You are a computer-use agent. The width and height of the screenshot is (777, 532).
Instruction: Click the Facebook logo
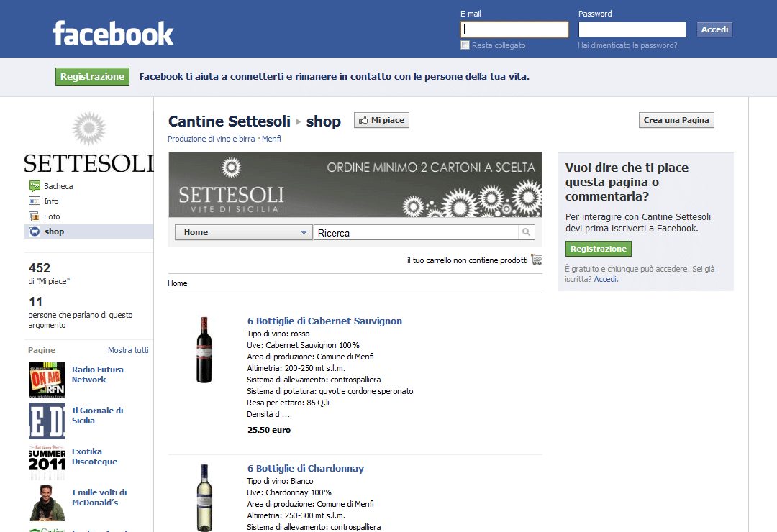coord(114,33)
